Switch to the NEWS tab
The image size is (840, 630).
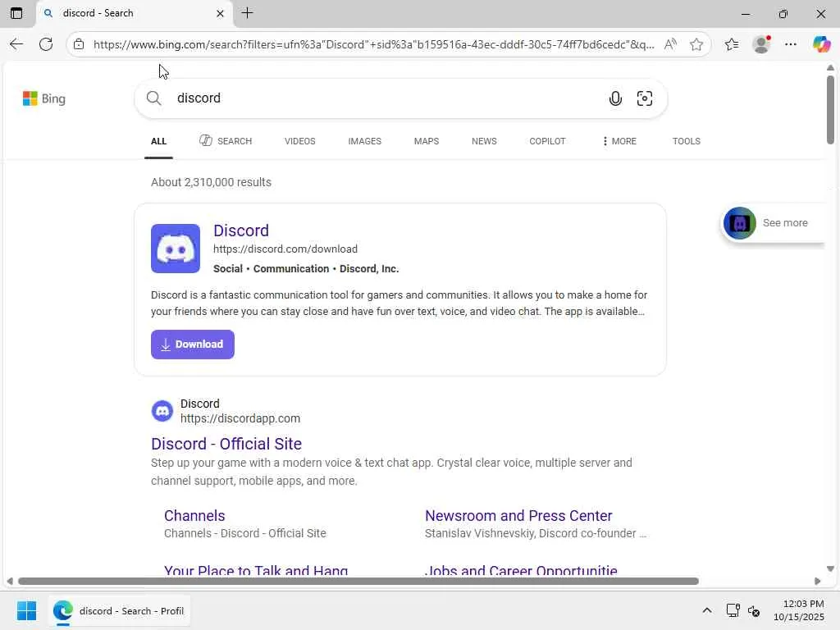pos(484,141)
